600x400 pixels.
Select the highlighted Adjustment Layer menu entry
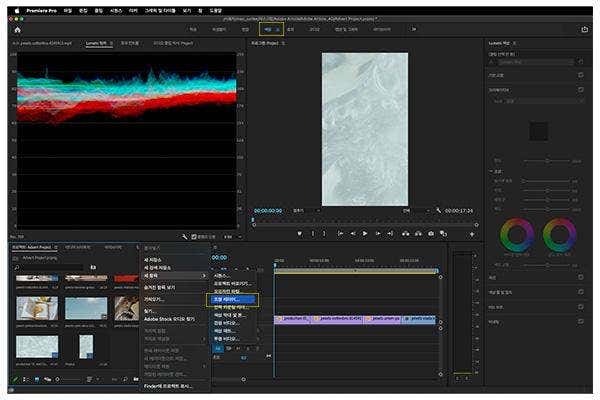click(x=232, y=298)
